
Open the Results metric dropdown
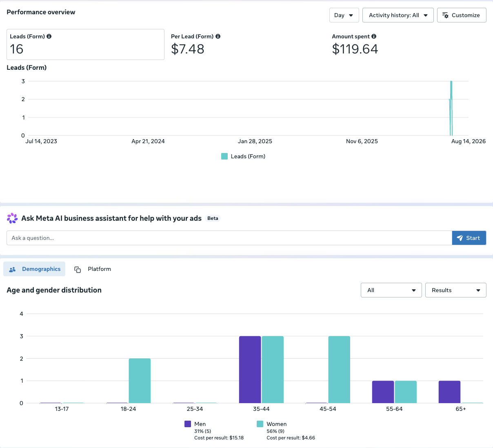pos(456,290)
